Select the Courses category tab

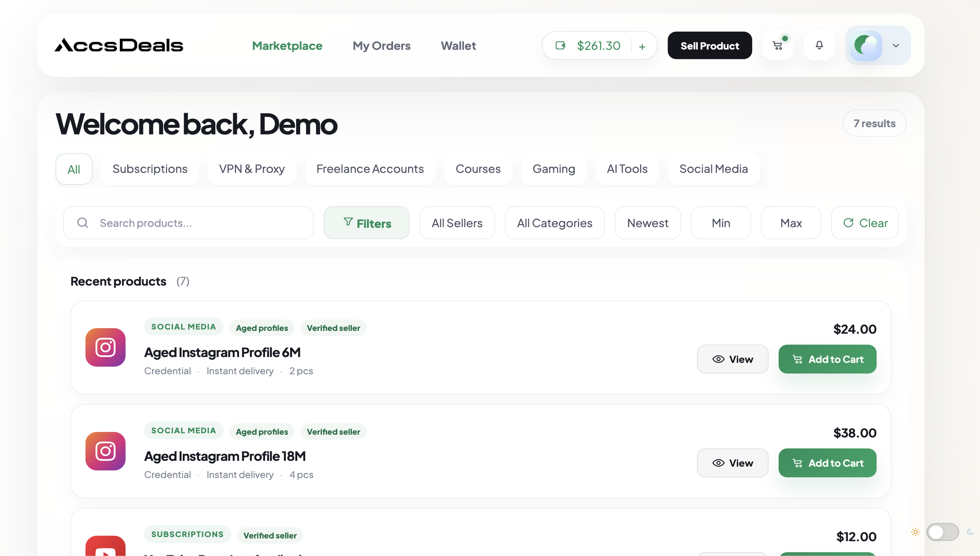(x=478, y=169)
